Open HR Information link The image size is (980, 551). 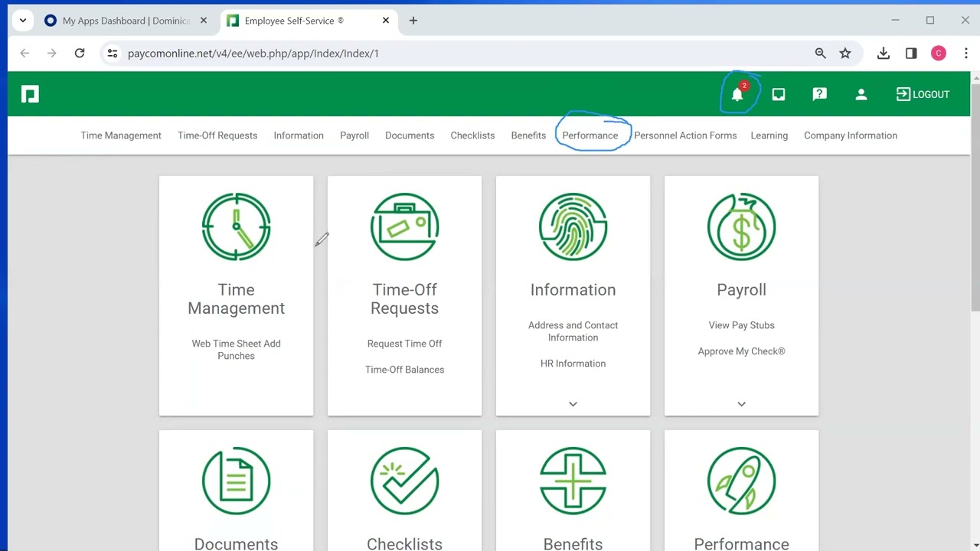573,364
